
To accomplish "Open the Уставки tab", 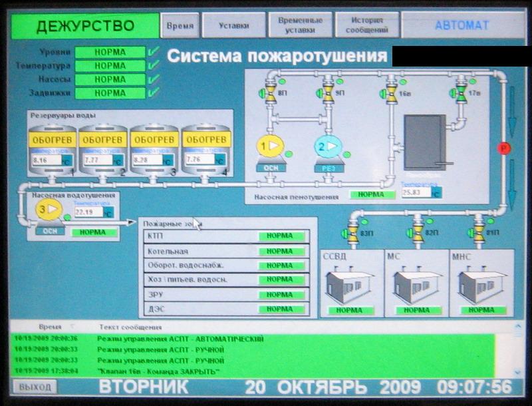I will click(233, 26).
